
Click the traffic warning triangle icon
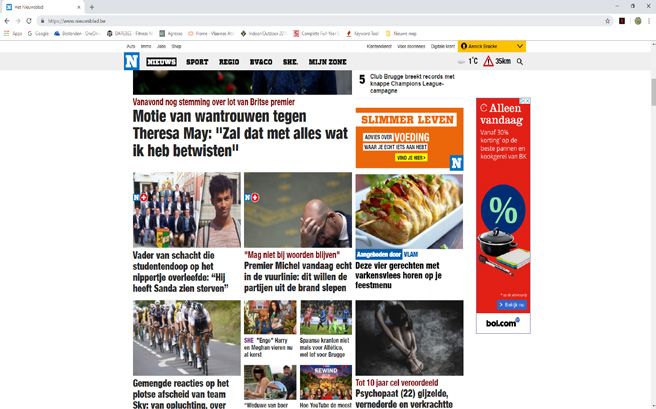[x=488, y=61]
